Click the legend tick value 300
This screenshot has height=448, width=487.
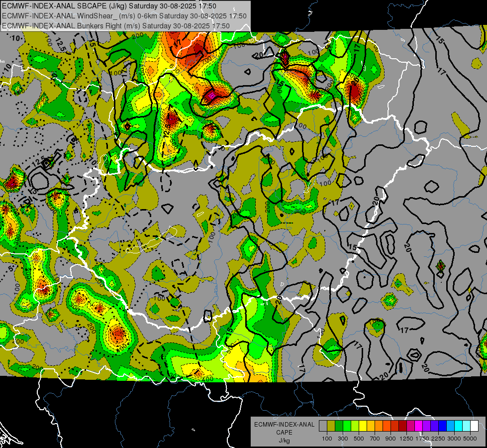[343, 439]
